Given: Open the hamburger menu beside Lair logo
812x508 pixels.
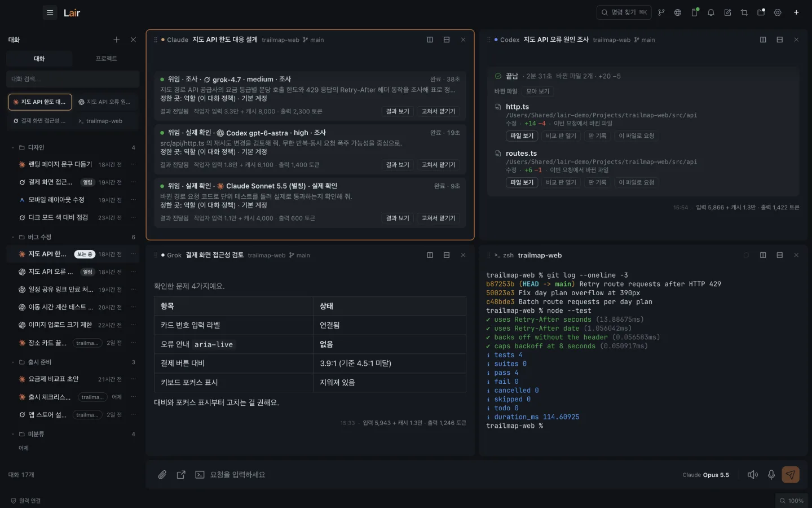Looking at the screenshot, I should coord(50,12).
